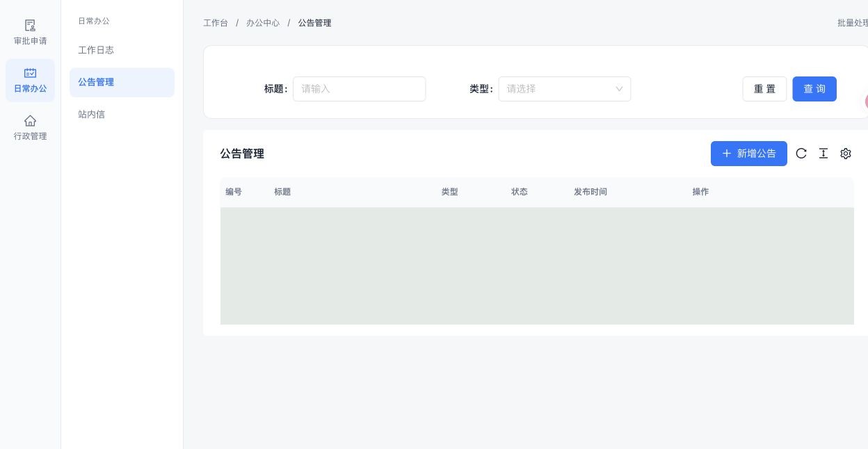Screen dimensions: 868x449
Task: Open the 行政管理 sidebar section
Action: pos(30,128)
